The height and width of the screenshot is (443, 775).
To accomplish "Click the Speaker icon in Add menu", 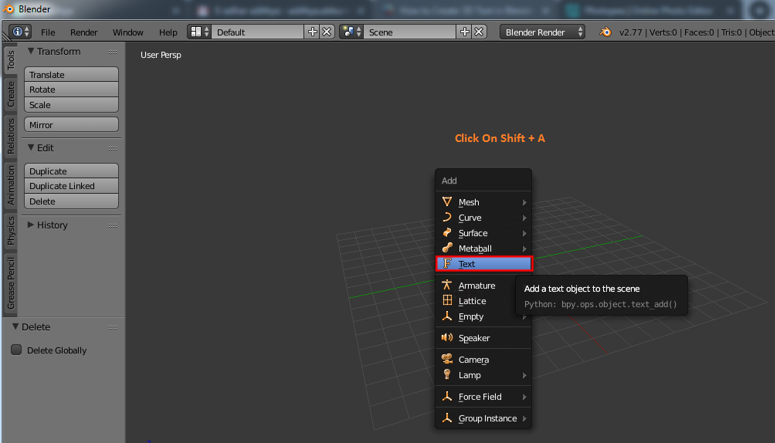I will coord(447,338).
